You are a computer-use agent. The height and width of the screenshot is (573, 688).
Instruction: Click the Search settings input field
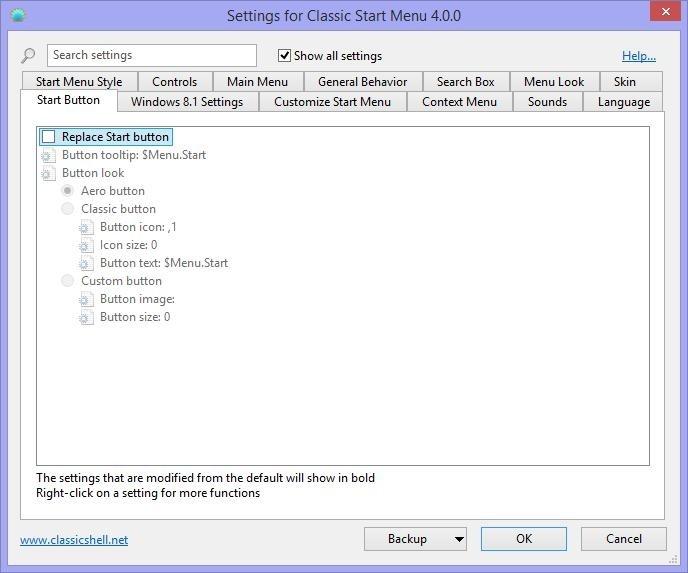pyautogui.click(x=152, y=55)
